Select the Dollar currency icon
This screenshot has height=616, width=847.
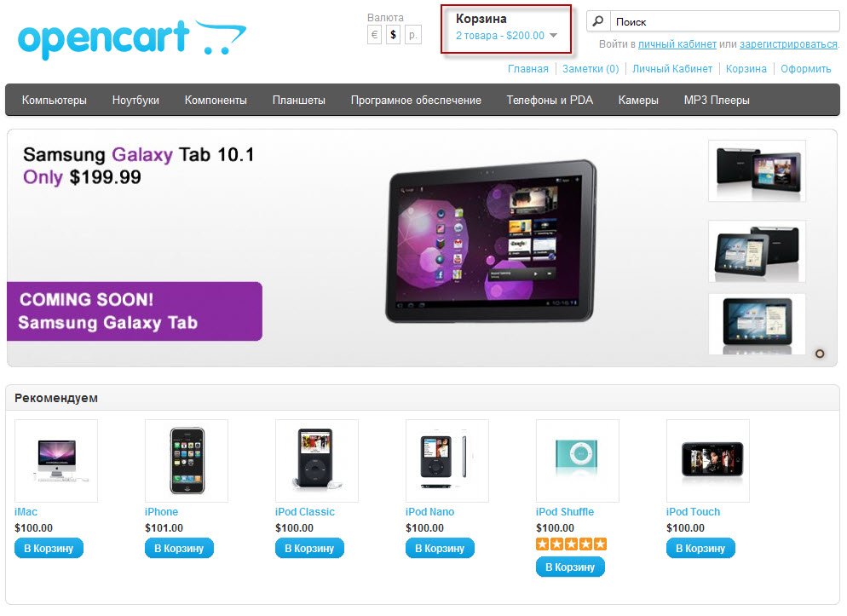click(x=394, y=35)
